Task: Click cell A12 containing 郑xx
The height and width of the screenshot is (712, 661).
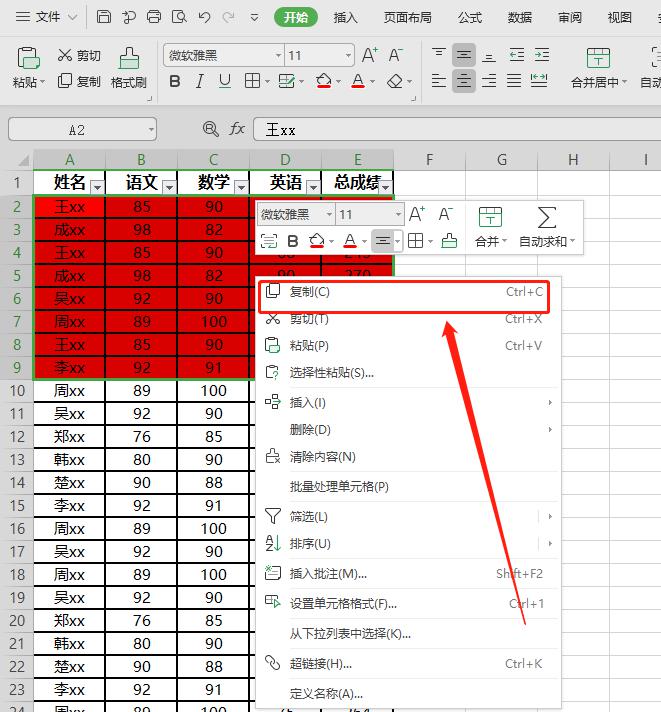Action: [69, 437]
